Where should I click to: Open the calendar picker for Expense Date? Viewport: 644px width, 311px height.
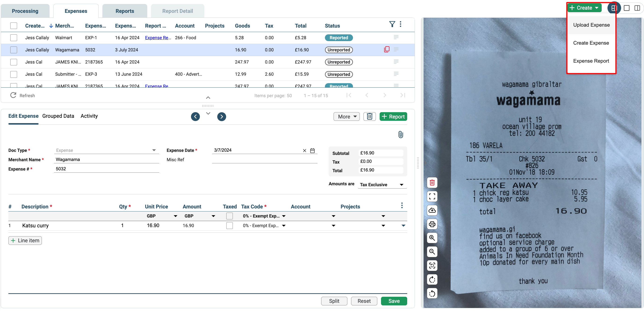(x=312, y=150)
